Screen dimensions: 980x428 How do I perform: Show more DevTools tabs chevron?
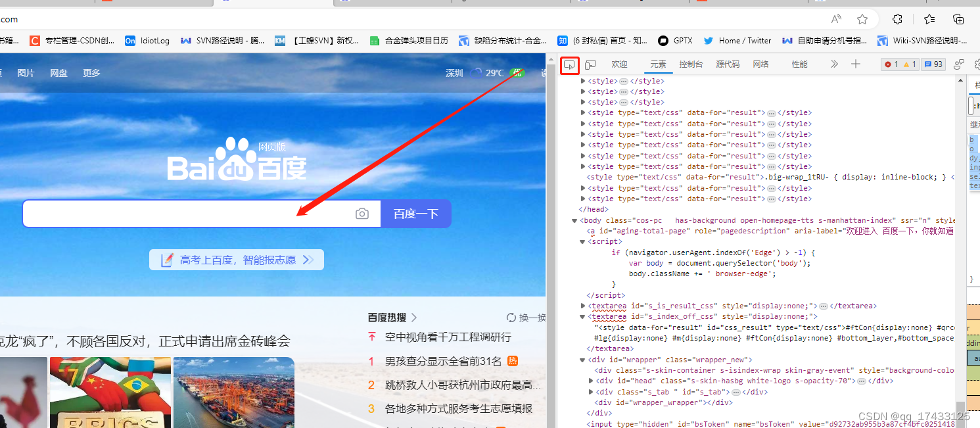[x=834, y=64]
